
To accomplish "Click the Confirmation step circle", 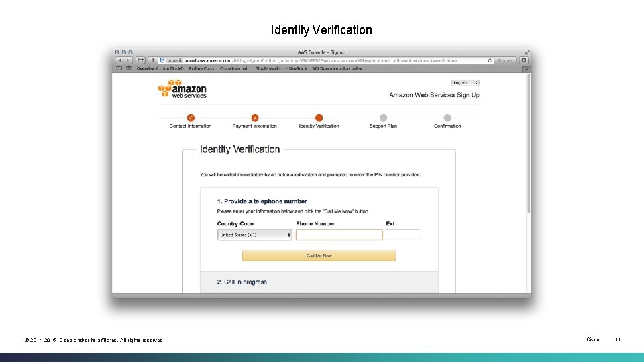I will pyautogui.click(x=447, y=118).
